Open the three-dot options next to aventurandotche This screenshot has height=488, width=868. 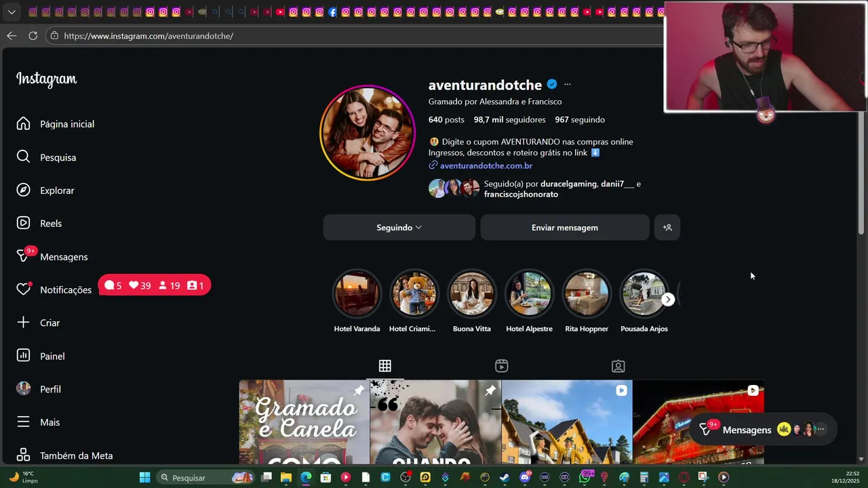pos(568,85)
